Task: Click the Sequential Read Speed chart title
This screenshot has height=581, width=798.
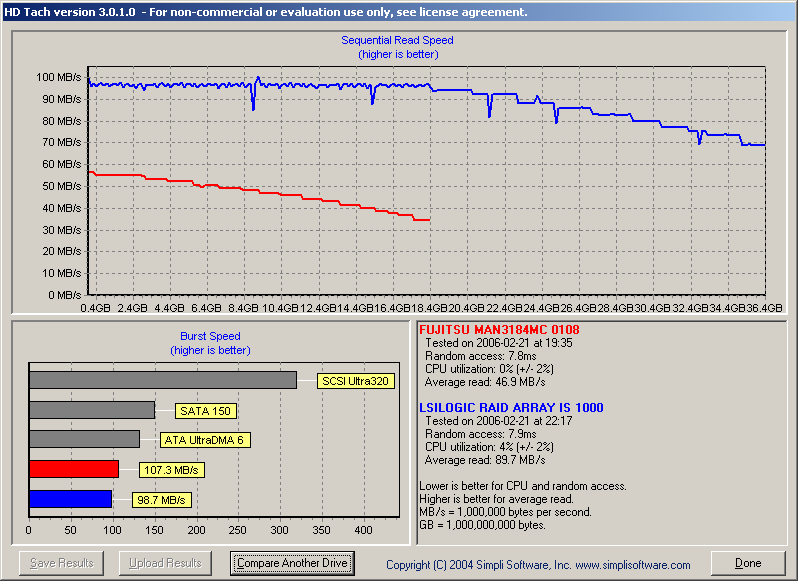Action: pyautogui.click(x=397, y=40)
